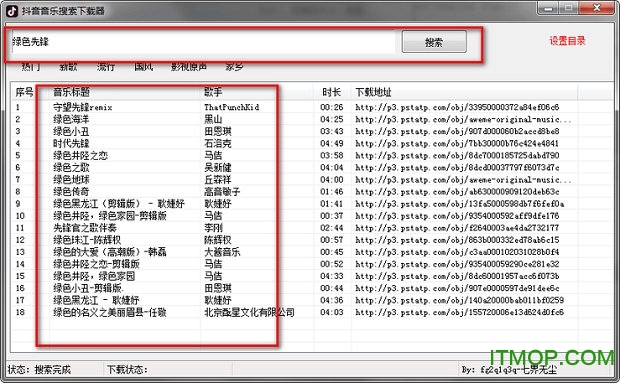The height and width of the screenshot is (383, 620).
Task: Select the song 绿色海洋
Action: (x=71, y=119)
